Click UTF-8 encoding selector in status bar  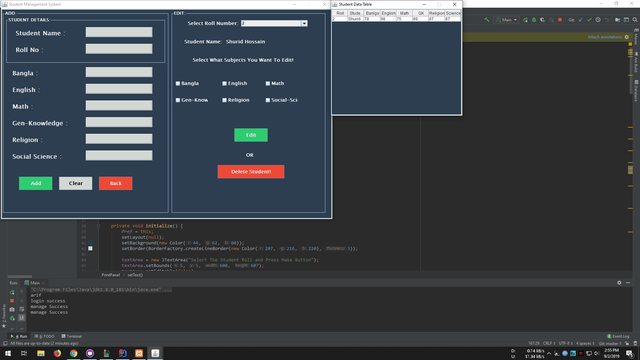[565, 343]
